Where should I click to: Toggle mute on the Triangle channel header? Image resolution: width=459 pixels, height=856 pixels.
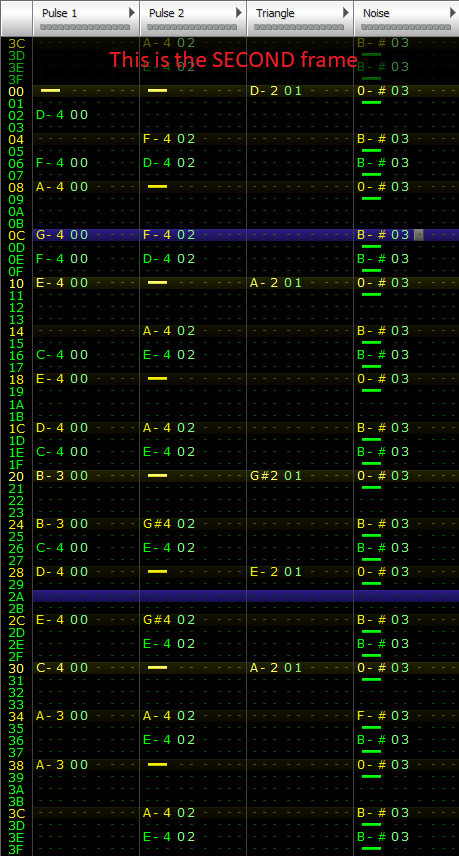pos(275,13)
